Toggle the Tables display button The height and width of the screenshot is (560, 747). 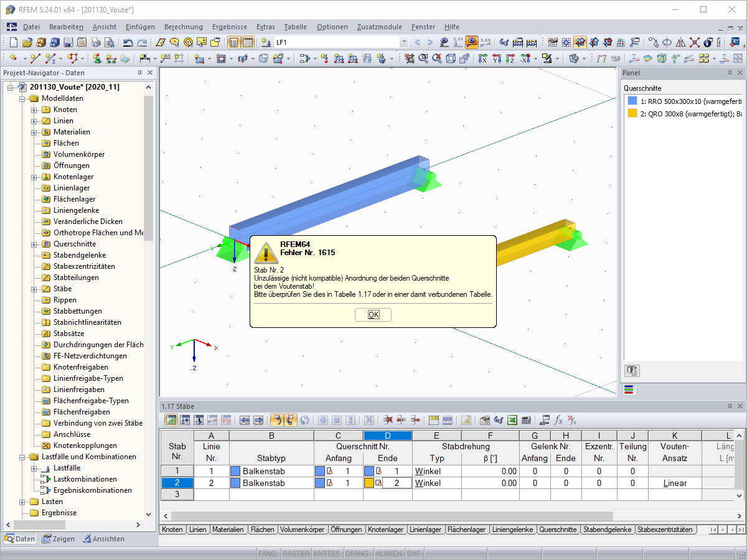248,42
